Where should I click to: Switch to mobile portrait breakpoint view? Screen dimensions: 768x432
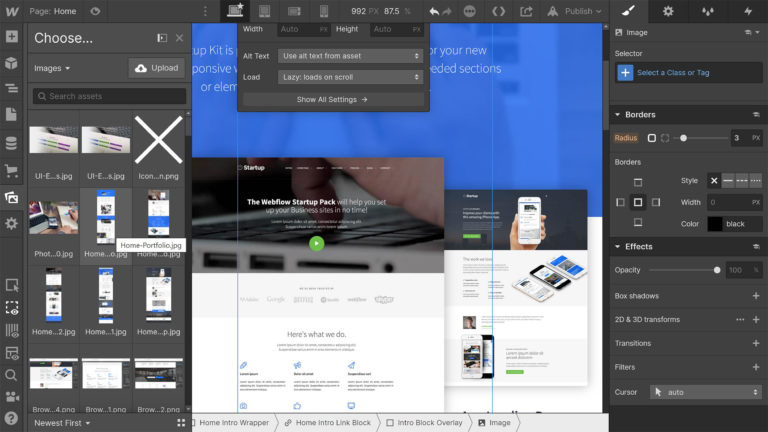pos(323,11)
